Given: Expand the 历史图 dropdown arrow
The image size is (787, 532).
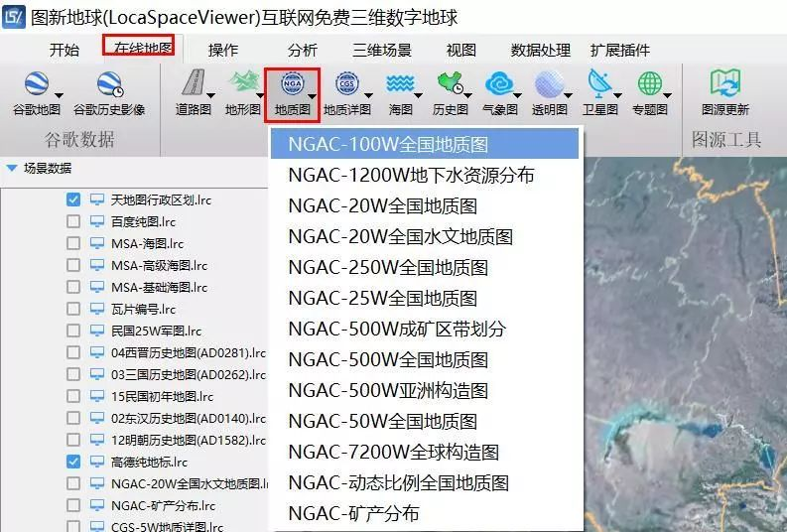Looking at the screenshot, I should [467, 95].
